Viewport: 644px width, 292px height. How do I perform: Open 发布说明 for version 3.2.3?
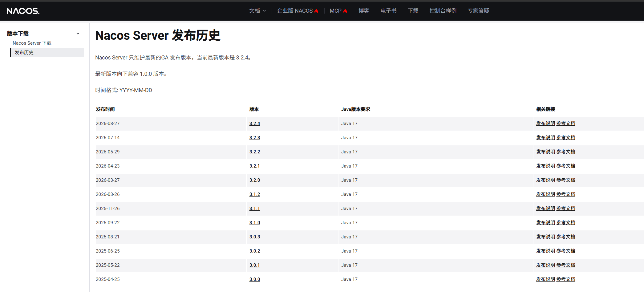[545, 138]
